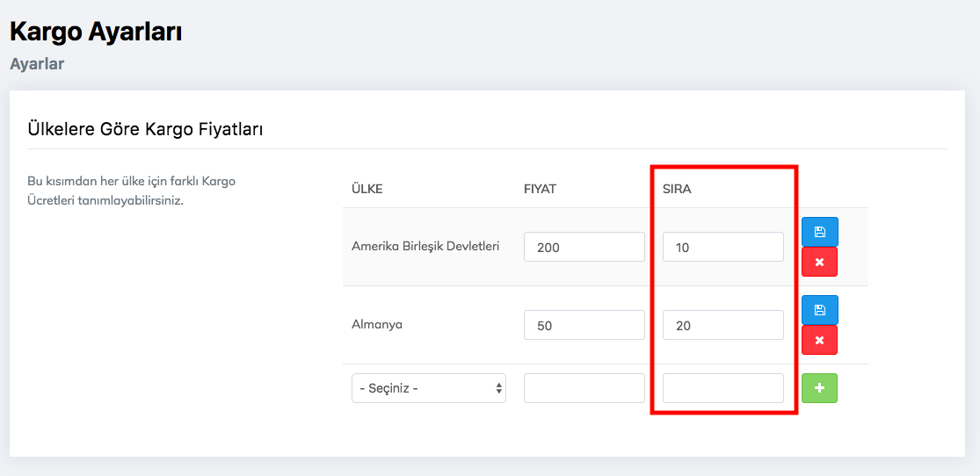This screenshot has width=980, height=476.
Task: Click the empty price field in new row
Action: tap(584, 388)
